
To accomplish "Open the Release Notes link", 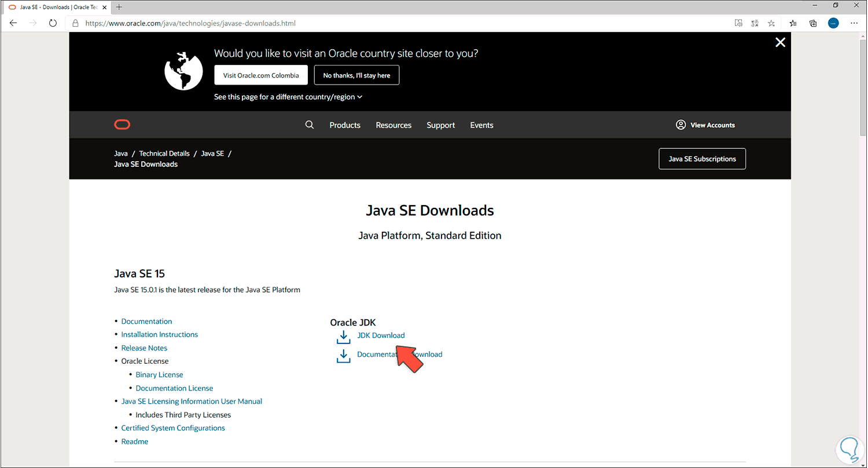I will (x=144, y=348).
